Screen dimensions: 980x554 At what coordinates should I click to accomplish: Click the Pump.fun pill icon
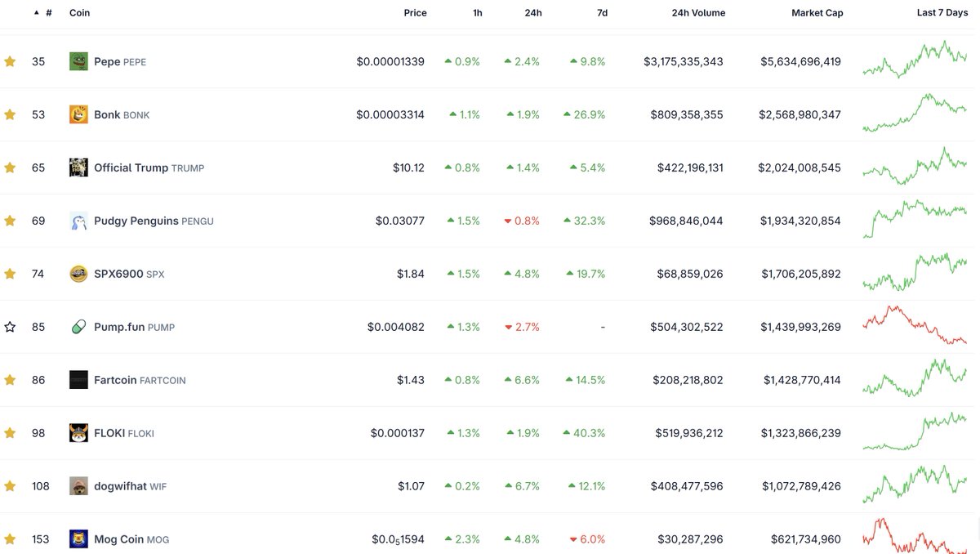[78, 327]
